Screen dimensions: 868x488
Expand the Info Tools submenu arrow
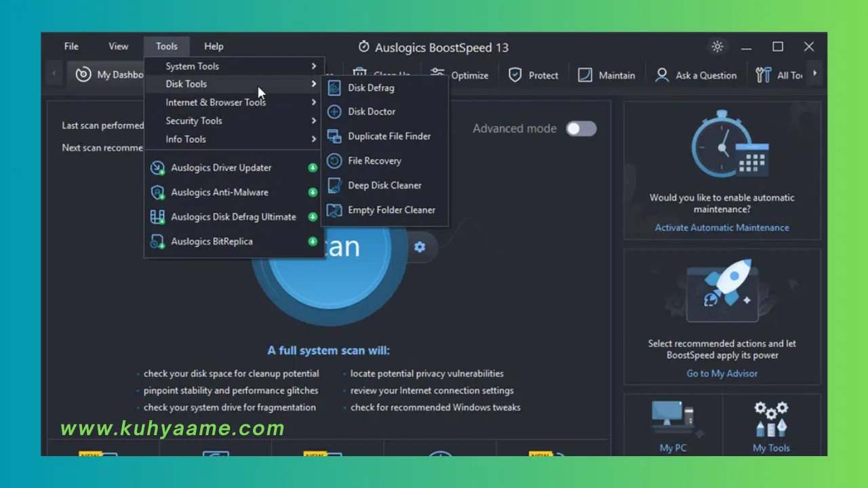(314, 139)
